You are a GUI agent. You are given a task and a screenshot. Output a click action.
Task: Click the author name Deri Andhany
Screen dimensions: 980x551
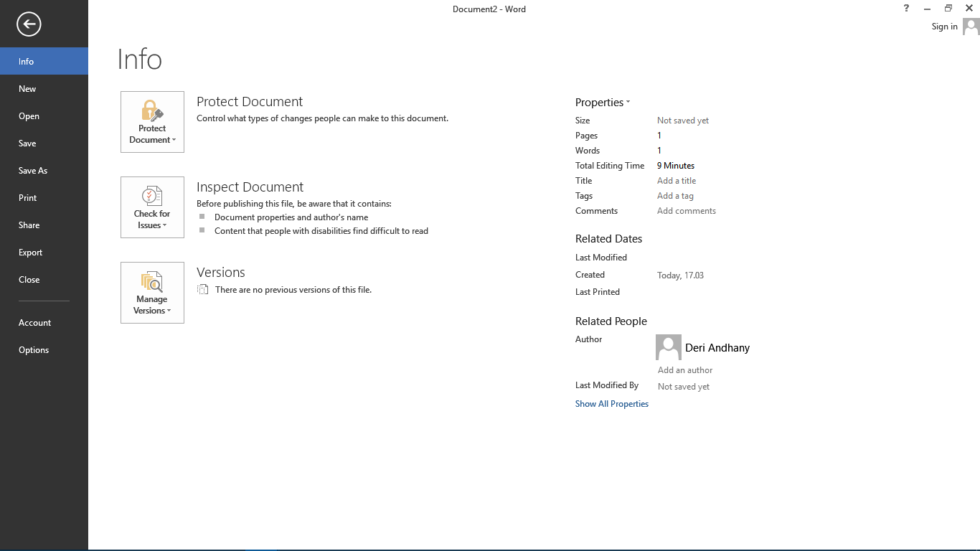pos(717,348)
